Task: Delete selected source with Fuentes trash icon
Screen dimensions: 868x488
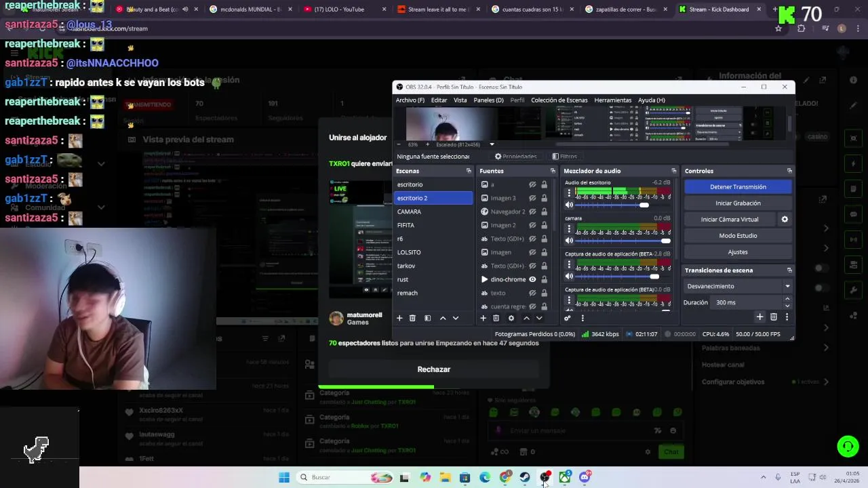Action: (496, 318)
